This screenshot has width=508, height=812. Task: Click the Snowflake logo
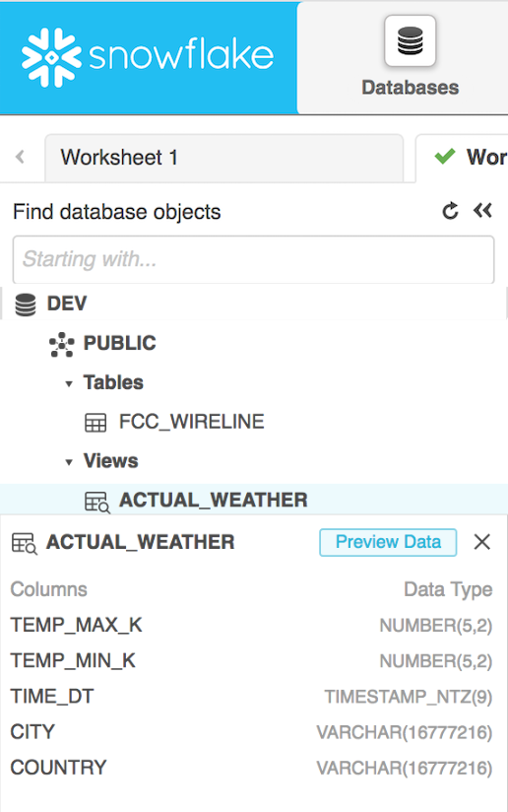[148, 57]
